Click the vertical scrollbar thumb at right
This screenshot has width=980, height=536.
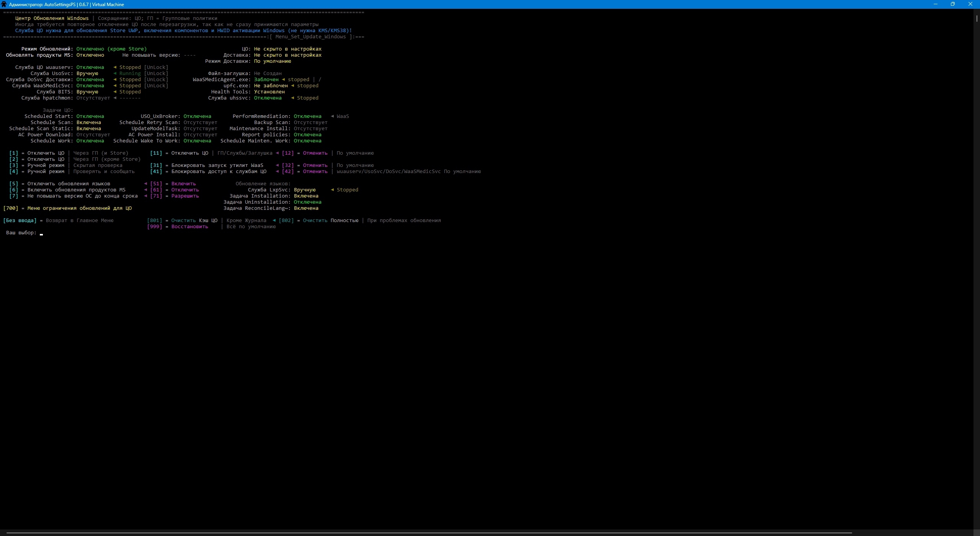[x=977, y=18]
